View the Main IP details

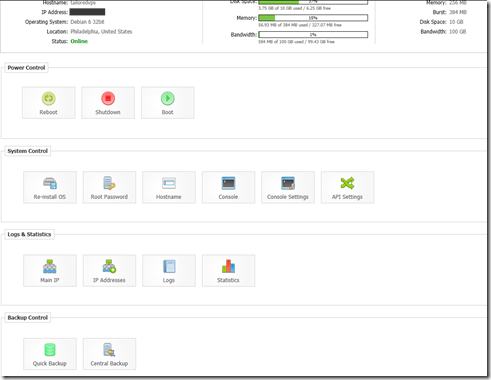coord(50,271)
